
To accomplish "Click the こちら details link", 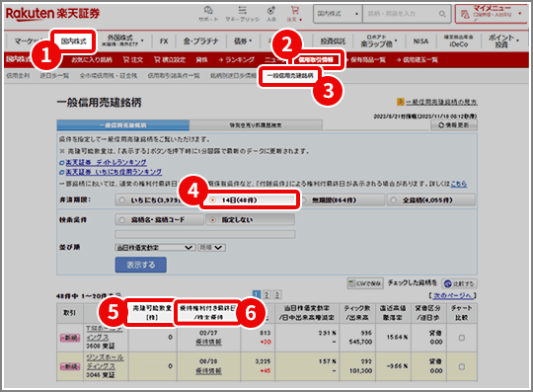I will (459, 184).
